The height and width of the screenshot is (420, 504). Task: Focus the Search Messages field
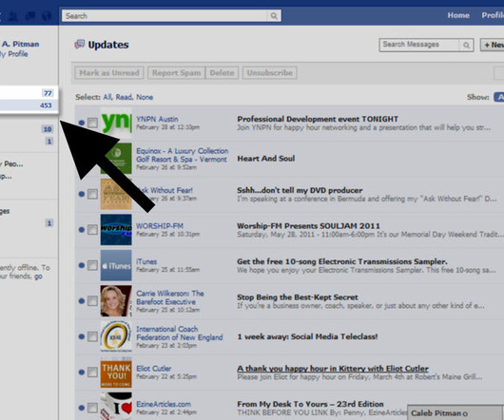(x=419, y=45)
